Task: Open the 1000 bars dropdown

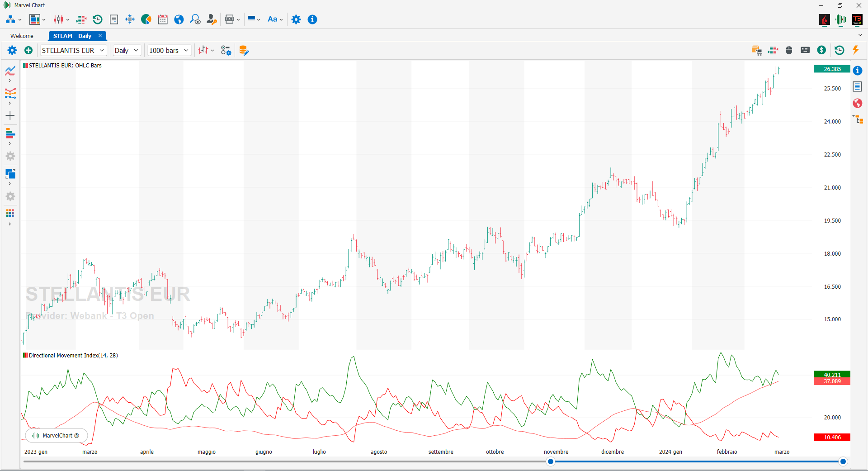Action: click(x=169, y=50)
